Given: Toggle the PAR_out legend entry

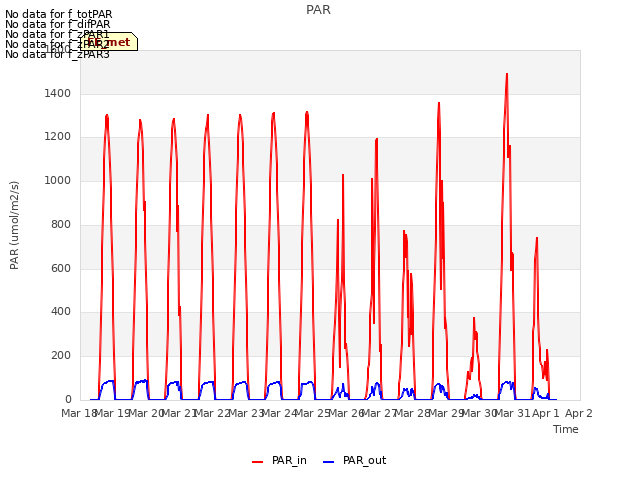Looking at the screenshot, I should [354, 461].
